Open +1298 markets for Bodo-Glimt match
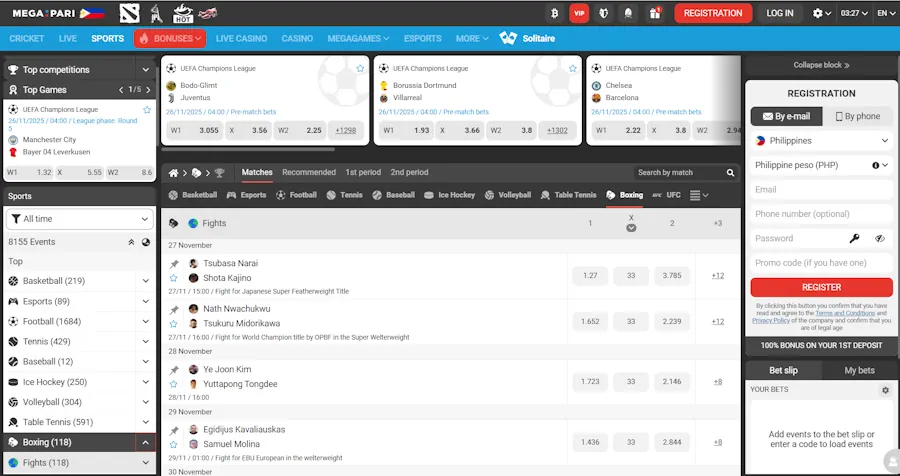This screenshot has width=900, height=476. pos(346,130)
